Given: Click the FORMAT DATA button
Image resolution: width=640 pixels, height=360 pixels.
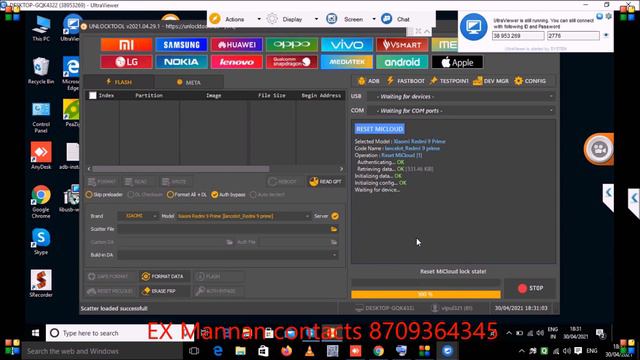Looking at the screenshot, I should (163, 276).
